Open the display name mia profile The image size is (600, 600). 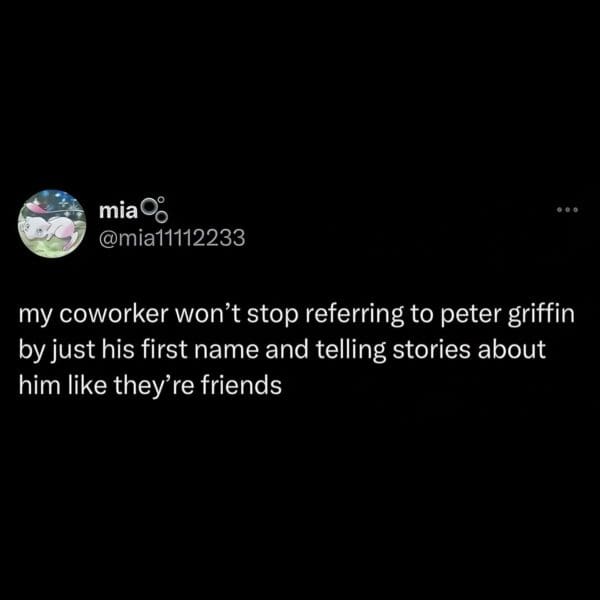[x=118, y=210]
